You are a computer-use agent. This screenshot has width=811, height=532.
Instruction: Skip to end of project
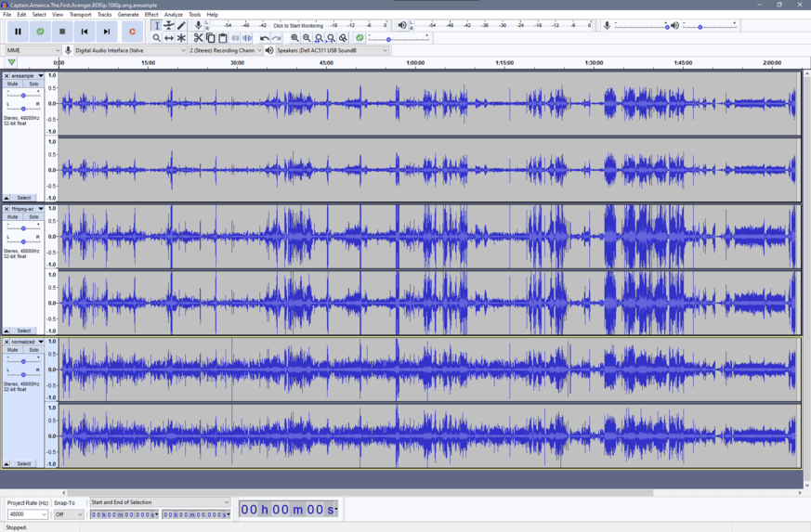(x=107, y=32)
